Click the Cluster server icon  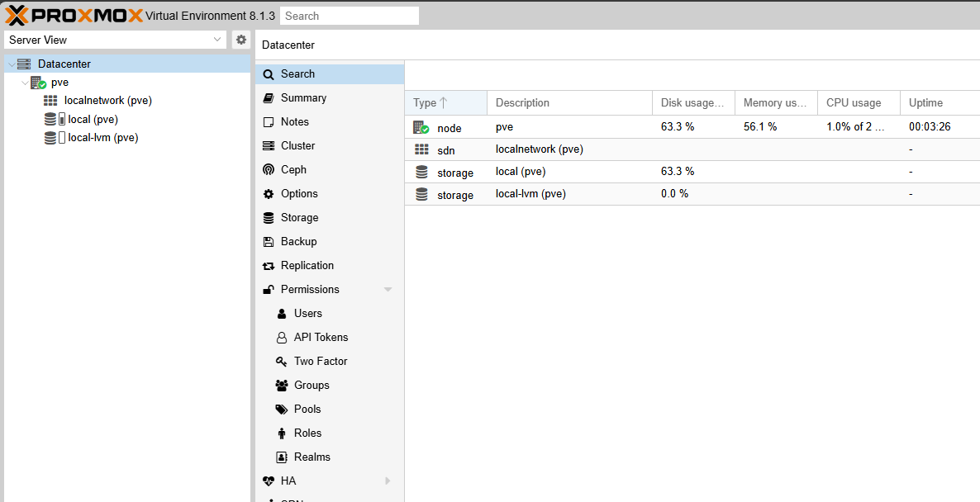click(269, 145)
